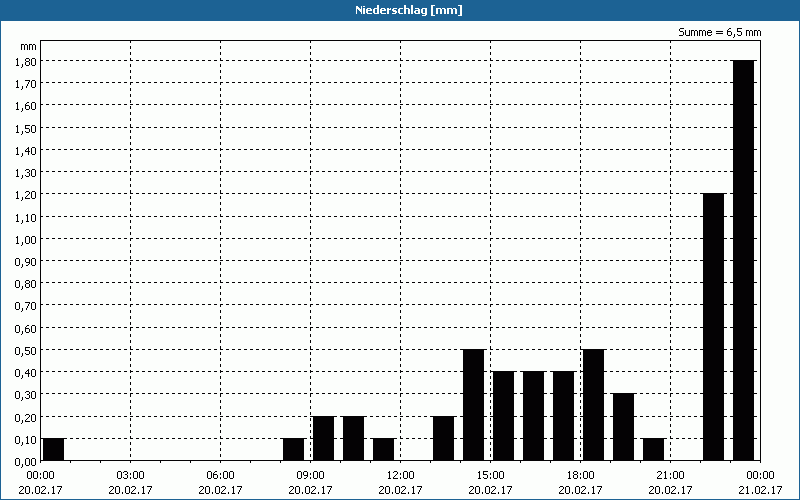This screenshot has width=800, height=500.
Task: Pick the 18:00 time label
Action: (581, 475)
